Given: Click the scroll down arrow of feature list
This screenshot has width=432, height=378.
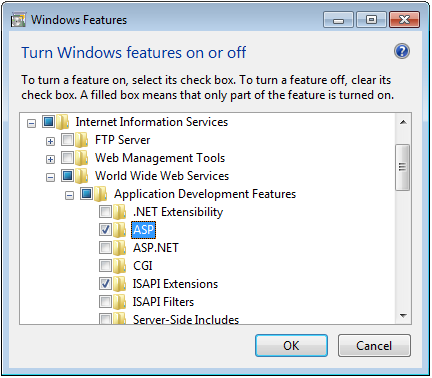Looking at the screenshot, I should click(x=403, y=315).
